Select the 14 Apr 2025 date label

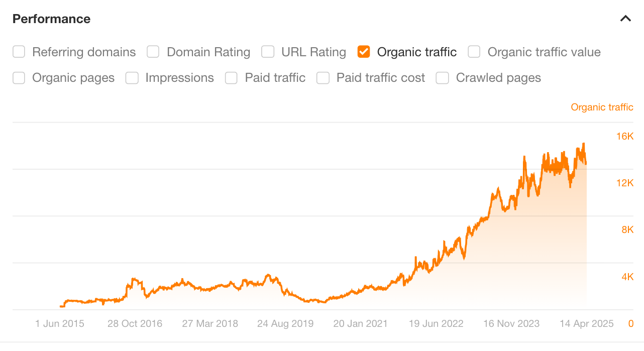[586, 323]
